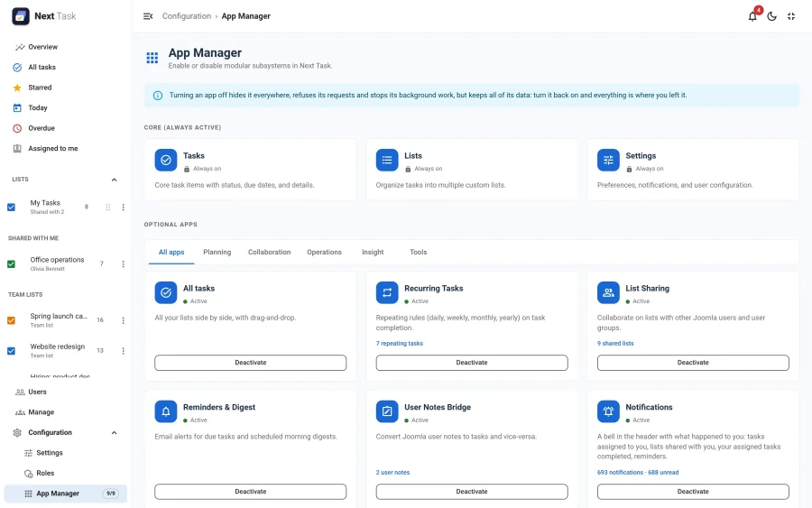This screenshot has width=812, height=508.
Task: Click the Today calendar icon in sidebar
Action: pyautogui.click(x=17, y=107)
